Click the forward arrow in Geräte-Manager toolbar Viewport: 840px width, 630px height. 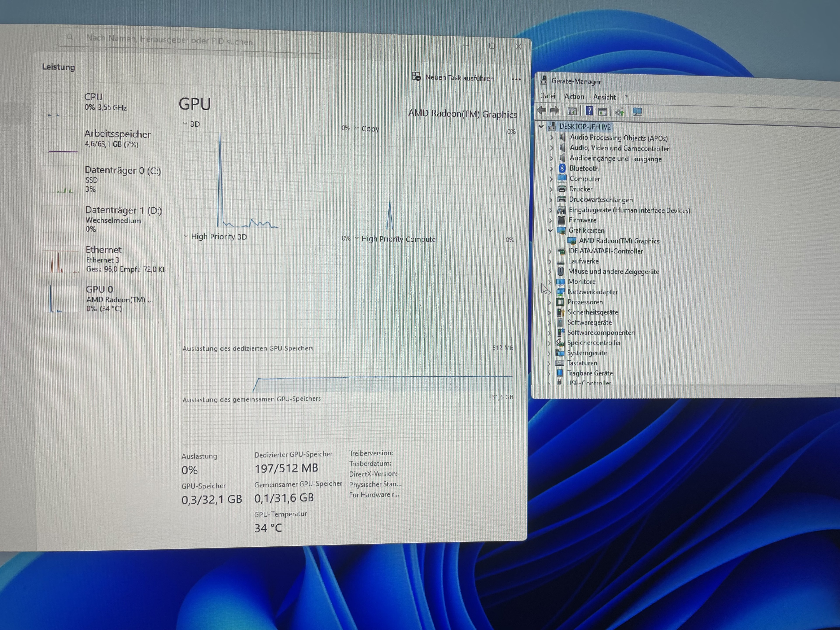[x=555, y=110]
